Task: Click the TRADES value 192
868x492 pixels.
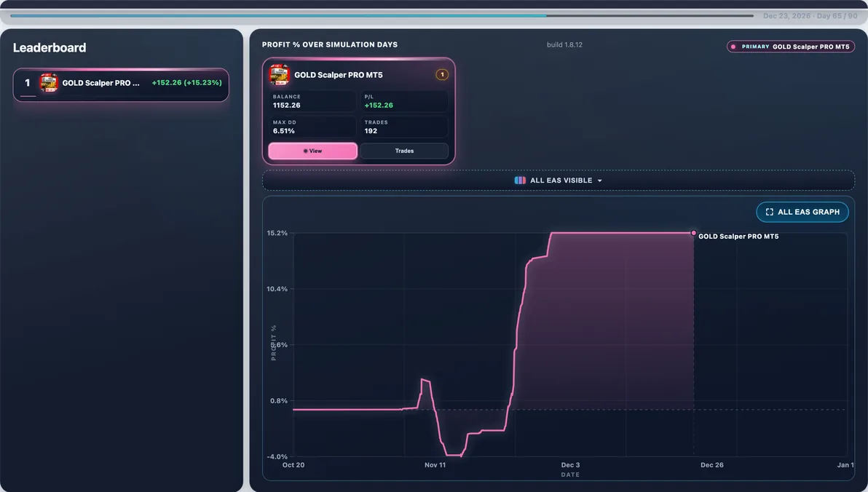Action: pyautogui.click(x=371, y=131)
